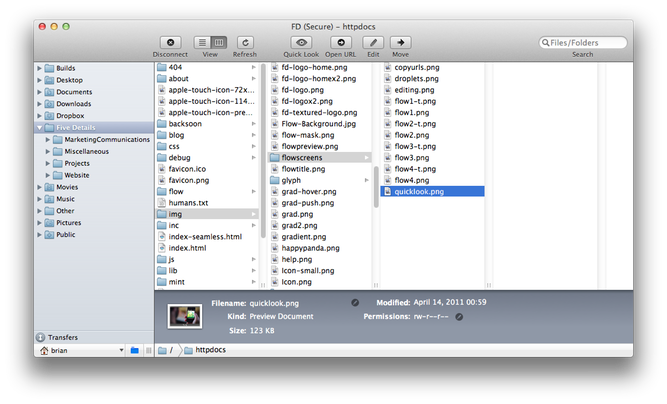The width and height of the screenshot is (667, 404).
Task: Click the Disconnect toolbar button
Action: pyautogui.click(x=172, y=42)
